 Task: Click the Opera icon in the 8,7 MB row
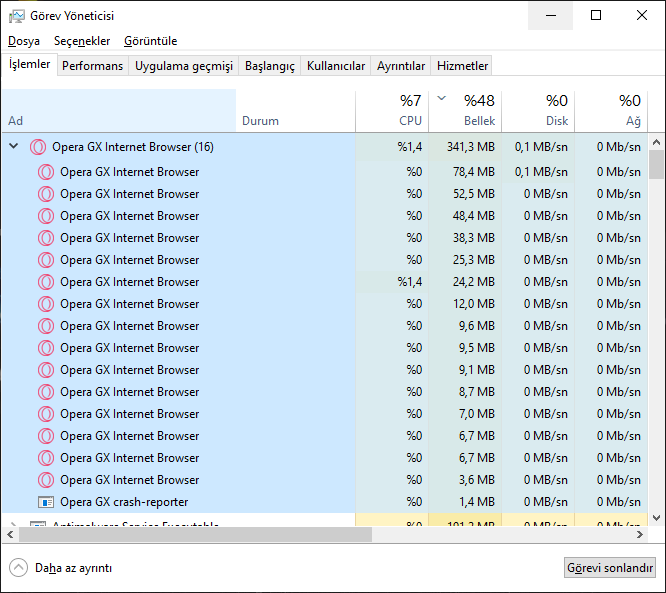tap(46, 392)
